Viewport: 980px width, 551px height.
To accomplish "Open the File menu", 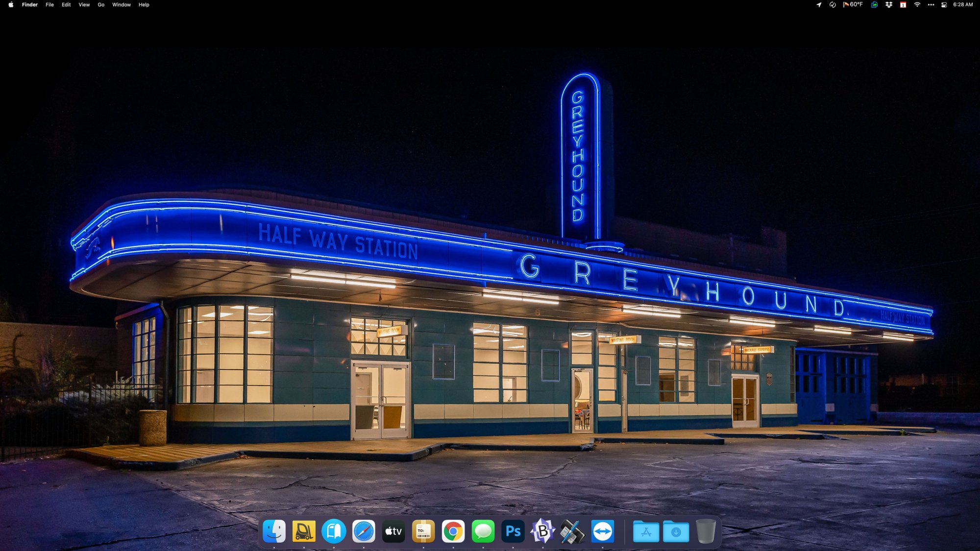I will pos(49,5).
